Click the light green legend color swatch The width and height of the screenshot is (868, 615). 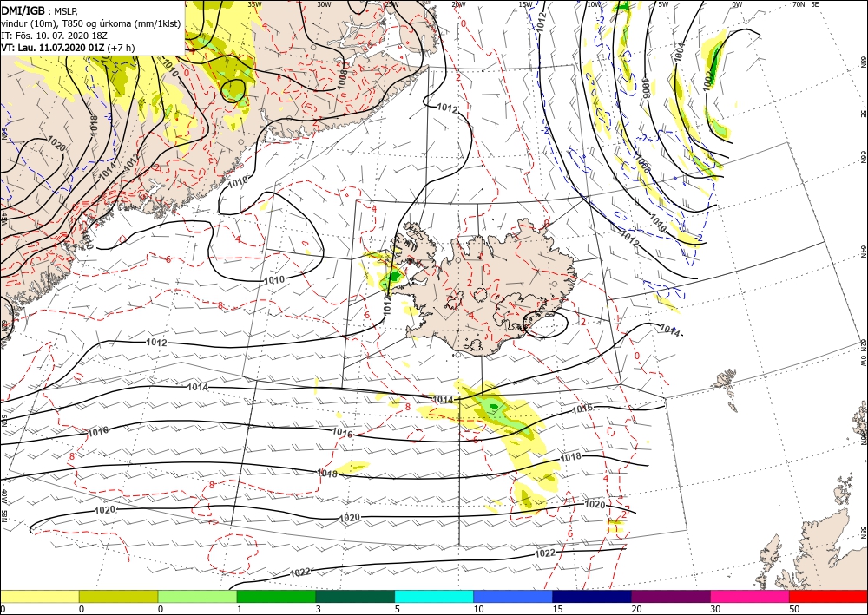coord(197,596)
